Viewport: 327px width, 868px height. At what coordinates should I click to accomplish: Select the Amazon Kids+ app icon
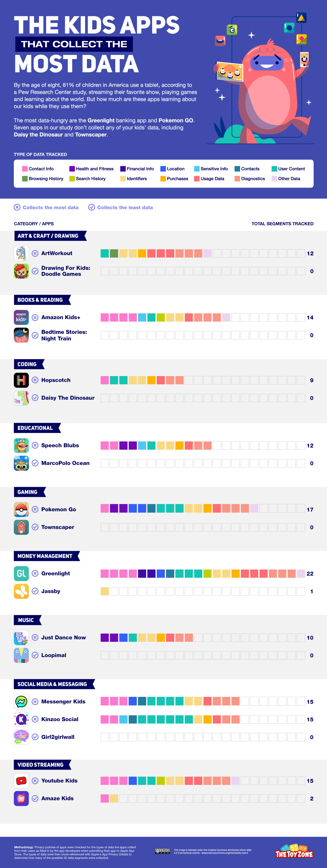21,317
